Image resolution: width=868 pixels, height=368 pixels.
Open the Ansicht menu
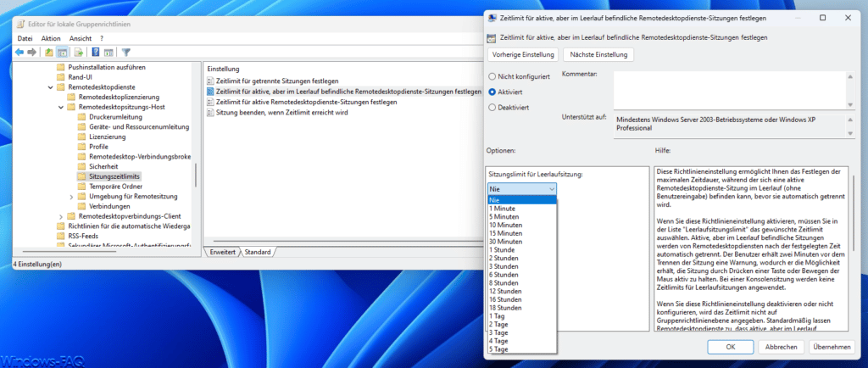[81, 39]
